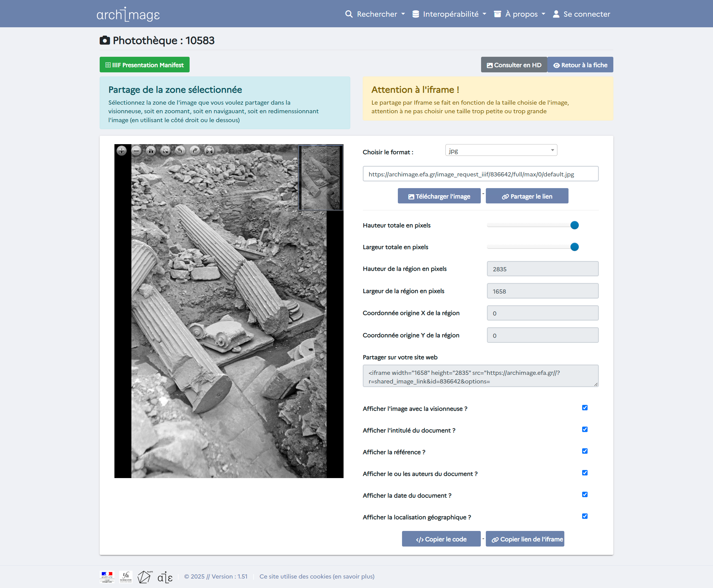Image resolution: width=713 pixels, height=588 pixels.
Task: Disable Afficher la localisation géographique
Action: pos(585,516)
